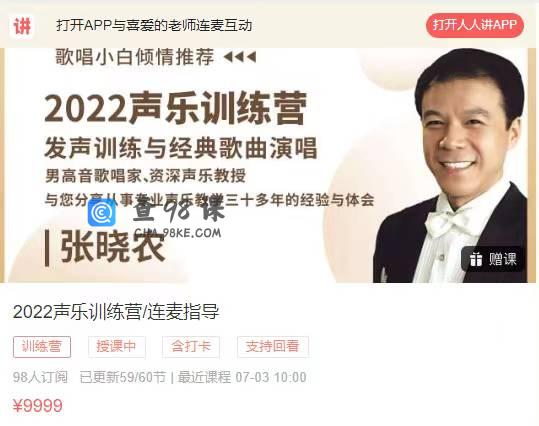539x426 pixels.
Task: Click the blue 查98课 watermark icon
Action: click(102, 213)
